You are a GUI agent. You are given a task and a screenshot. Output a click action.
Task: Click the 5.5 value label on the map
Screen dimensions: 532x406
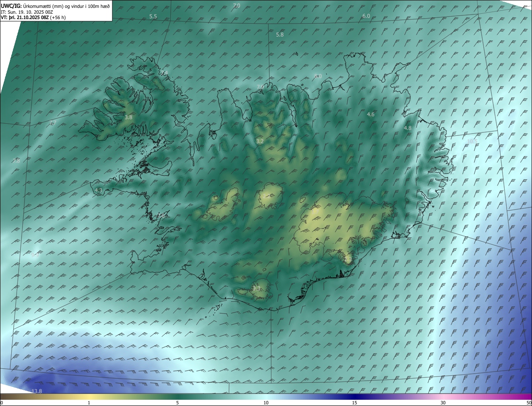pos(153,17)
